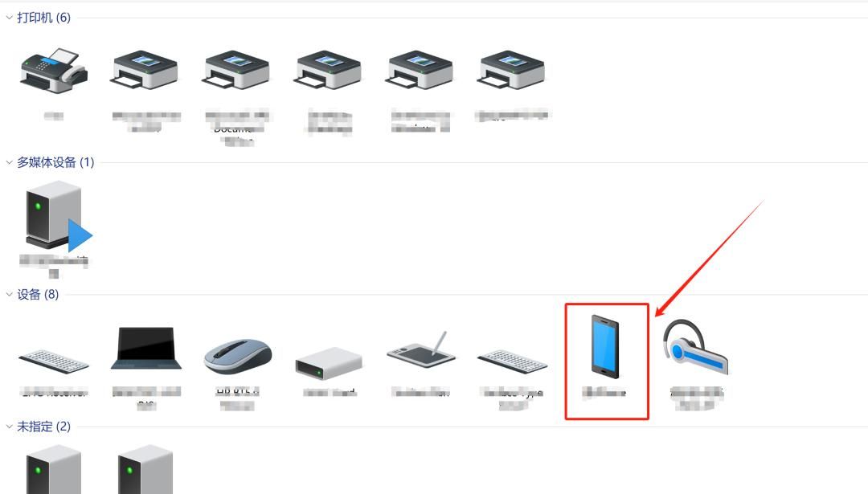
Task: Select the second unspecified tower device
Action: coord(145,470)
